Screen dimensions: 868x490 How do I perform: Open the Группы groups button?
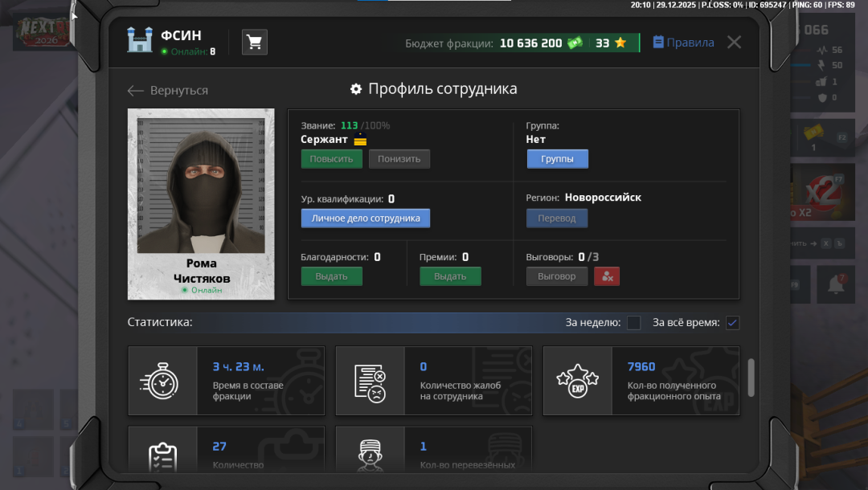[557, 159]
